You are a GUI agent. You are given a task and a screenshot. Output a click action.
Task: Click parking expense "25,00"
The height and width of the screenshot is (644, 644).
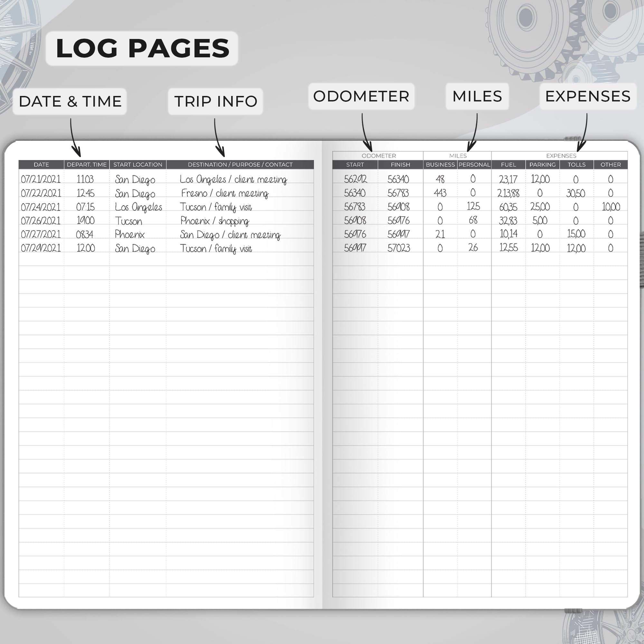point(540,207)
